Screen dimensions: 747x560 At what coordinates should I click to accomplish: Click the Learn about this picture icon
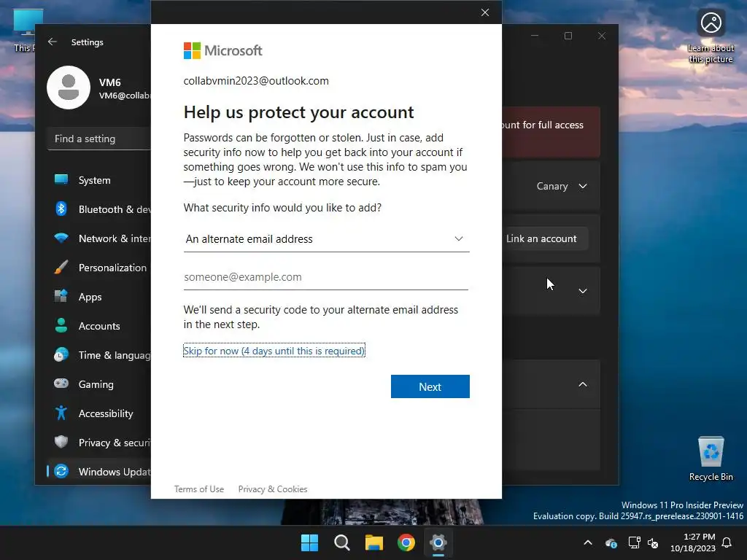[x=711, y=36]
